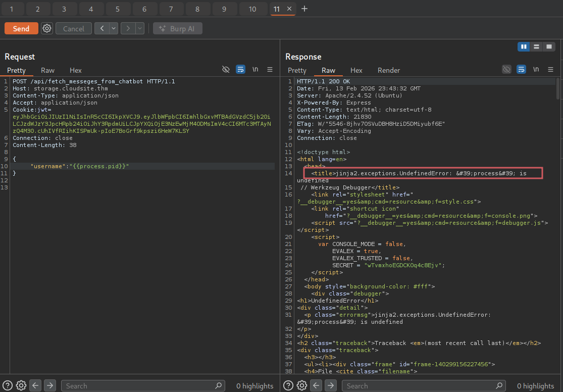563x392 pixels.
Task: Switch to the Hex tab of the Request
Action: point(75,70)
